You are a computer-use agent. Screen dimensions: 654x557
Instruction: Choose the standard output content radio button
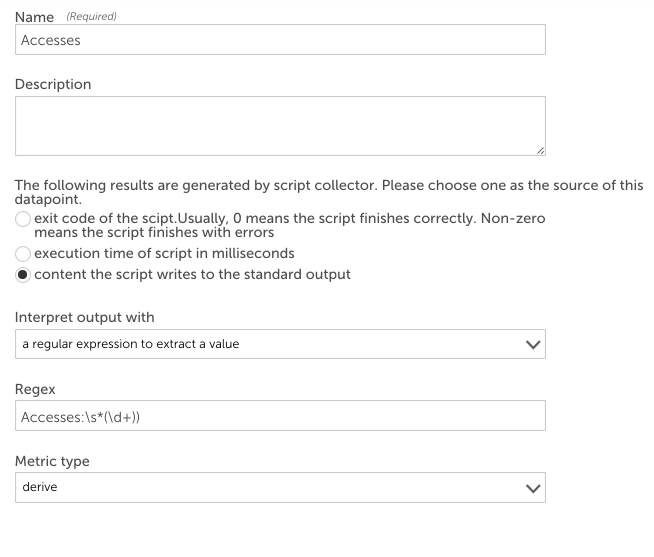click(x=23, y=275)
